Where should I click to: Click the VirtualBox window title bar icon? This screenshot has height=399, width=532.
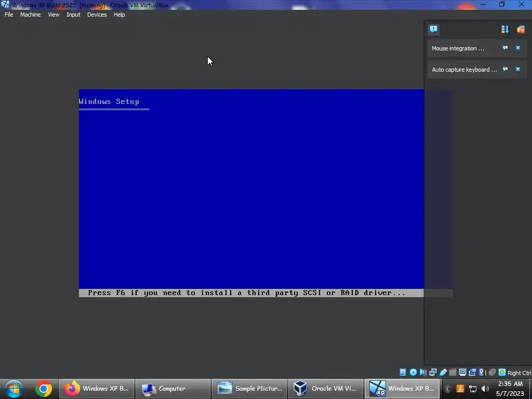pyautogui.click(x=5, y=4)
